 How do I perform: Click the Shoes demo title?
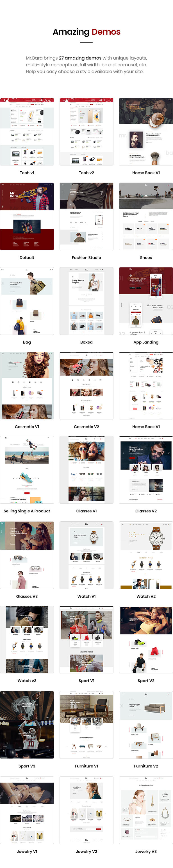pos(146,257)
